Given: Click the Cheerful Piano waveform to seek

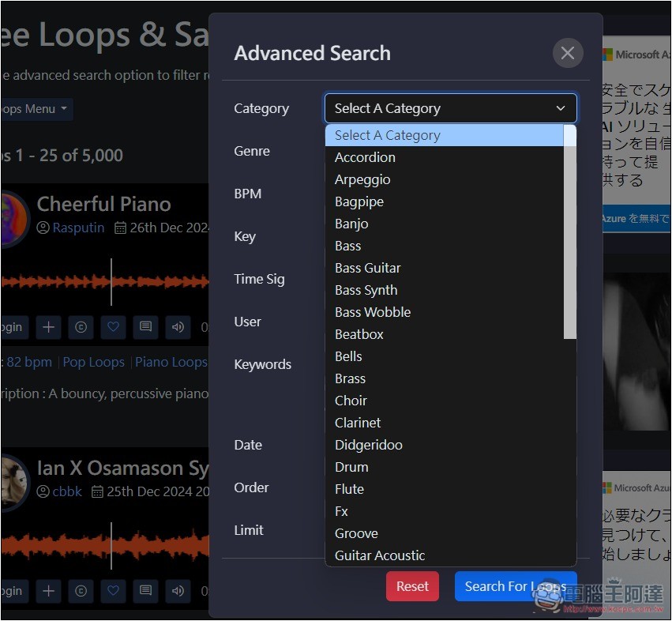Looking at the screenshot, I should [105, 282].
